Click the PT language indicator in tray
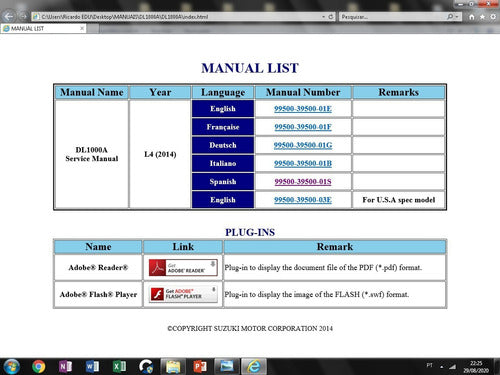This screenshot has width=500, height=375. point(429,366)
